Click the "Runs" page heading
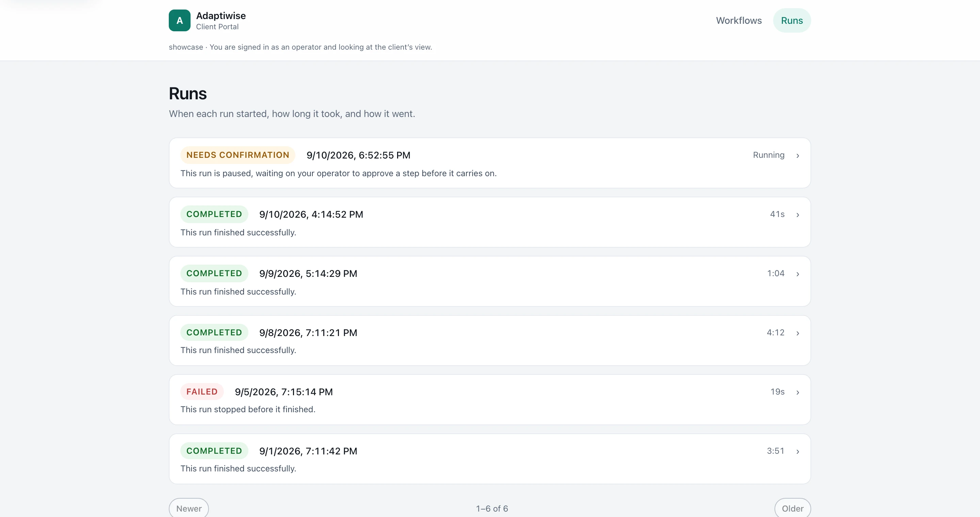The image size is (980, 517). 188,94
